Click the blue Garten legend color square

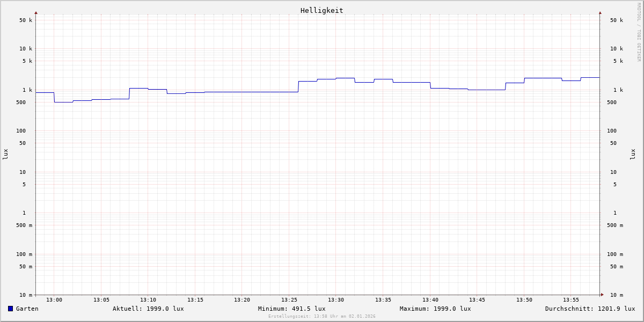click(10, 309)
